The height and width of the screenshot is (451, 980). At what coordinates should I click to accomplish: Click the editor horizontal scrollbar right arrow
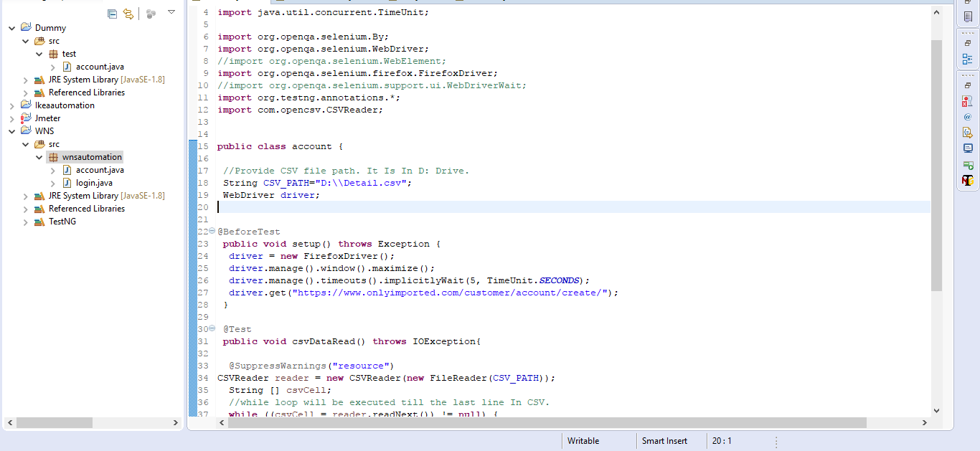(925, 423)
